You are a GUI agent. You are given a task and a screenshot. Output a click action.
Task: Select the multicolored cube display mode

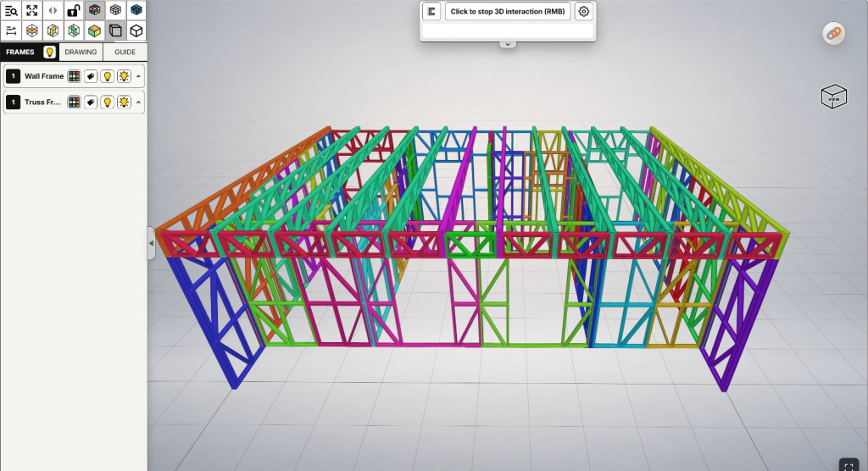tap(95, 10)
